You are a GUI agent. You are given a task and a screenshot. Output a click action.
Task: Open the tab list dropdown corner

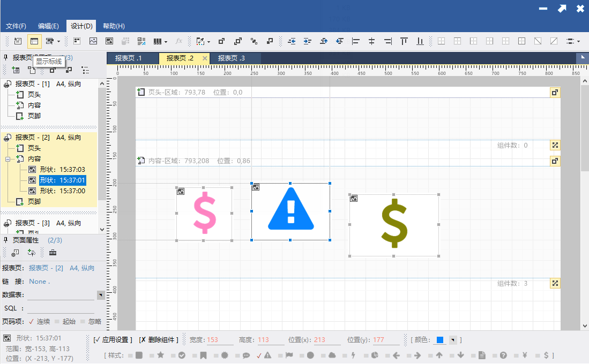pyautogui.click(x=583, y=57)
